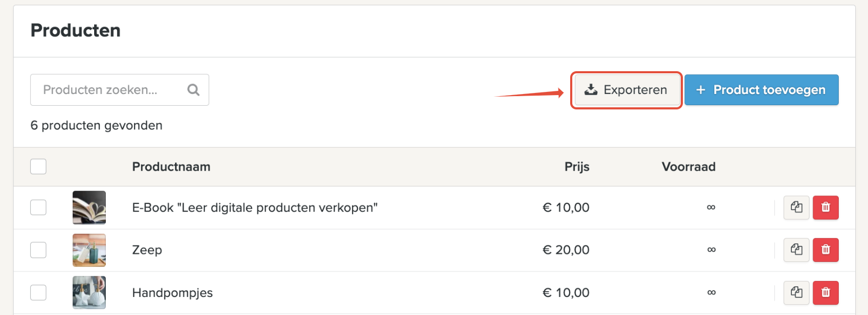Delete the Zeep product
The width and height of the screenshot is (868, 315).
point(825,250)
